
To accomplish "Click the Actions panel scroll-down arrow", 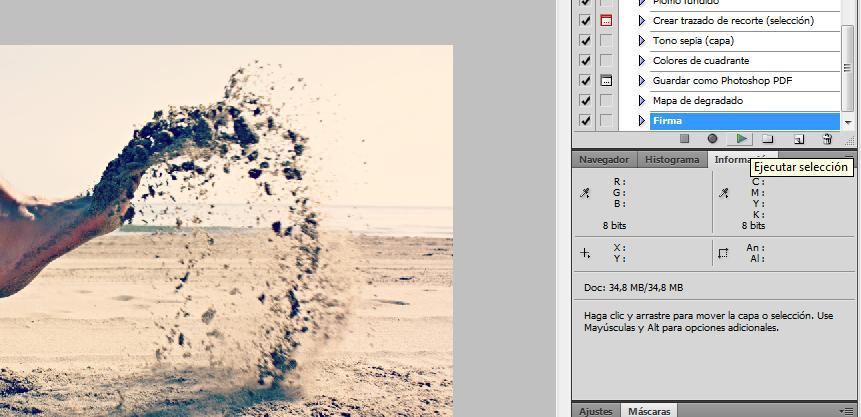I will 848,123.
